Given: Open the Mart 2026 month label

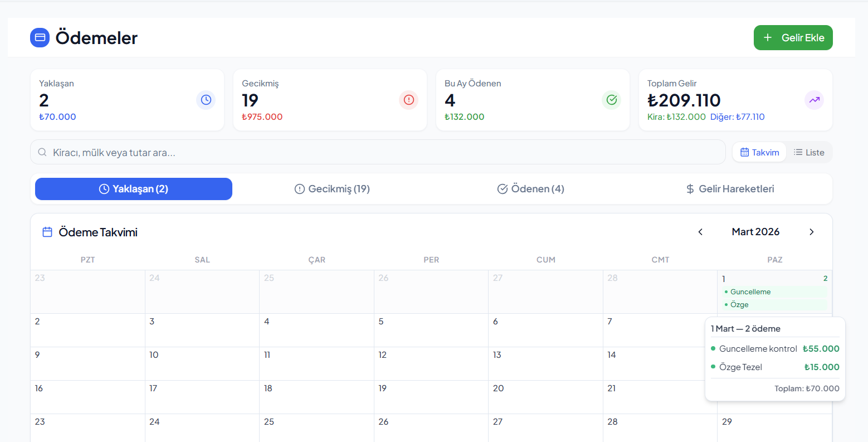Looking at the screenshot, I should (755, 232).
